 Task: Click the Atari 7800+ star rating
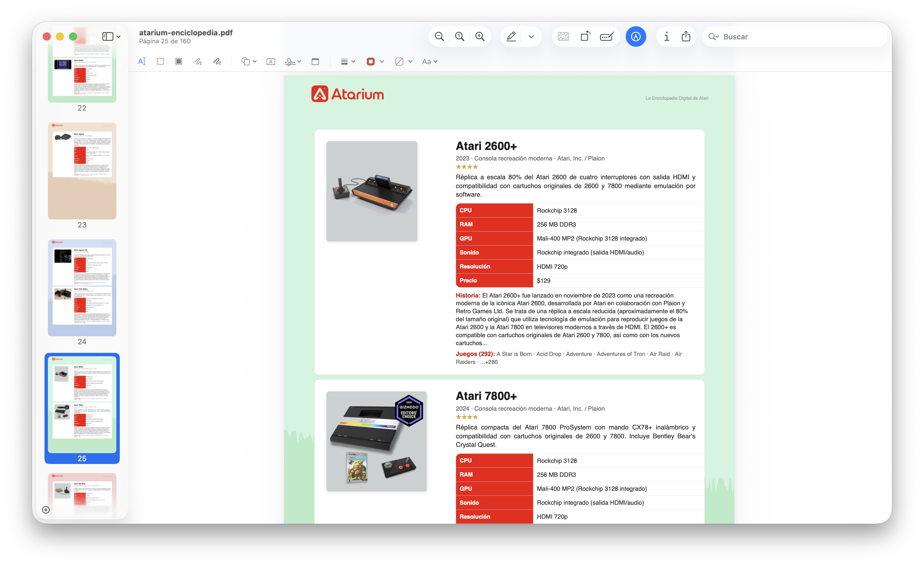click(467, 417)
